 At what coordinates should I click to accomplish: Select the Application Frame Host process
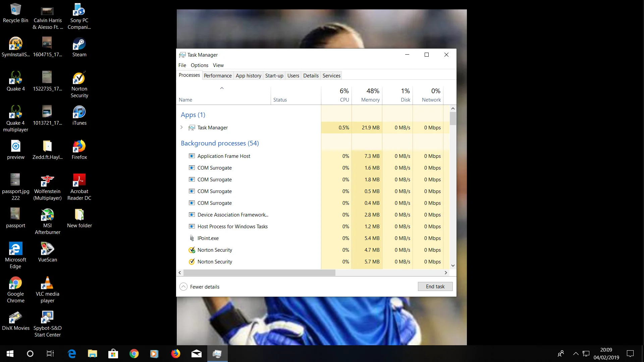click(313, 156)
